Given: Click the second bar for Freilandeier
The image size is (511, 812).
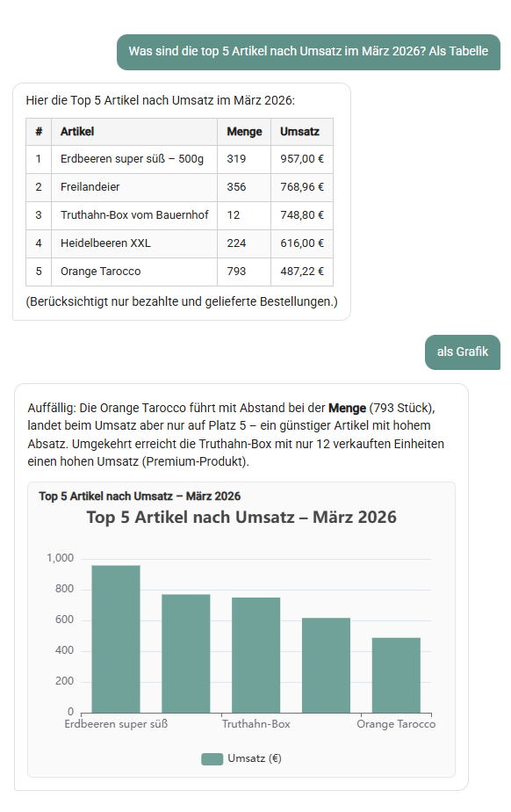Looking at the screenshot, I should coord(185,654).
